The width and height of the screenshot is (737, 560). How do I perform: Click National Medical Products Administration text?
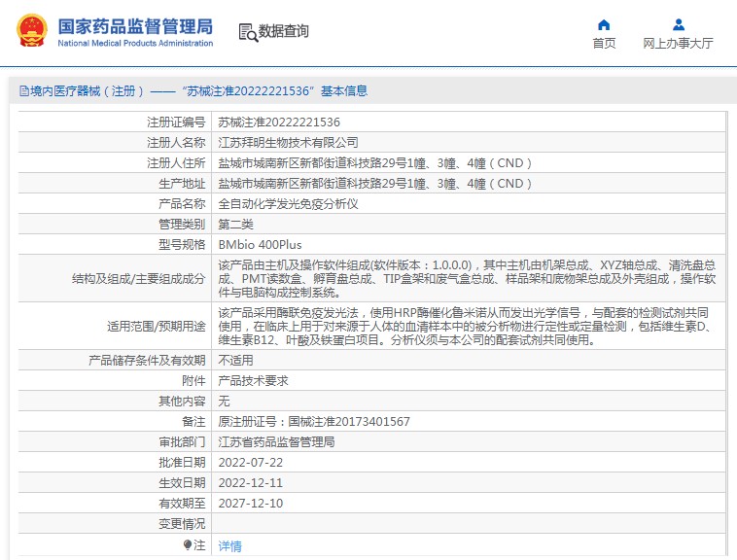click(x=135, y=43)
